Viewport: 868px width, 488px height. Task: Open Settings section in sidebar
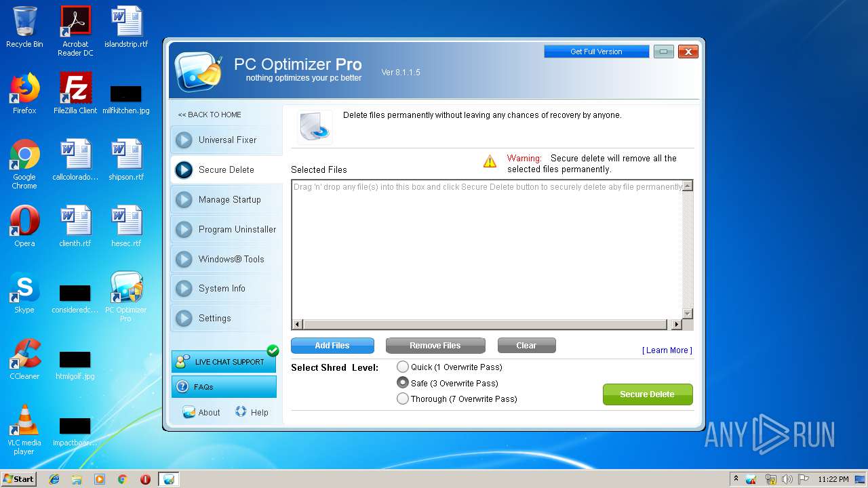226,319
